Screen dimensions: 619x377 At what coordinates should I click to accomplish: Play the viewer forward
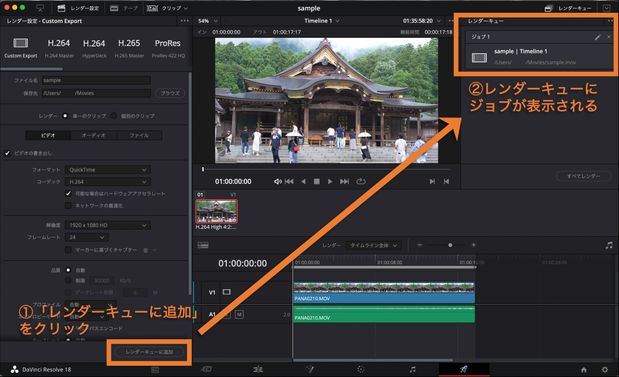(330, 181)
